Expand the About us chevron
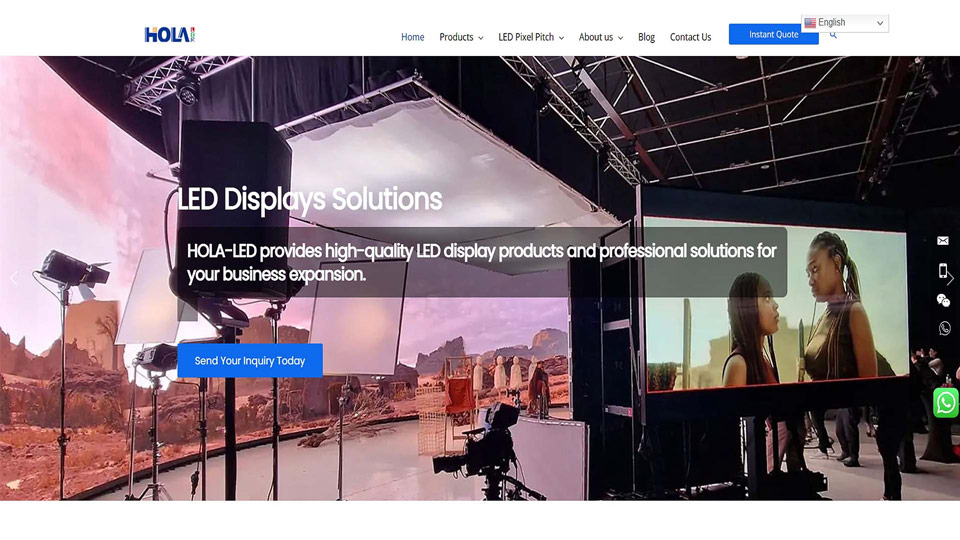This screenshot has height=540, width=960. tap(620, 38)
